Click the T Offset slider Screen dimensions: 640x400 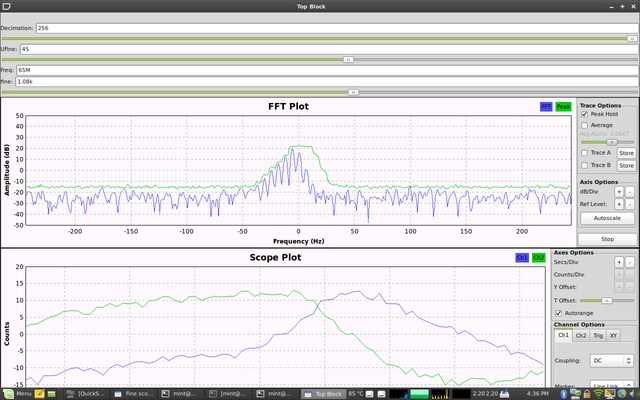pyautogui.click(x=606, y=299)
